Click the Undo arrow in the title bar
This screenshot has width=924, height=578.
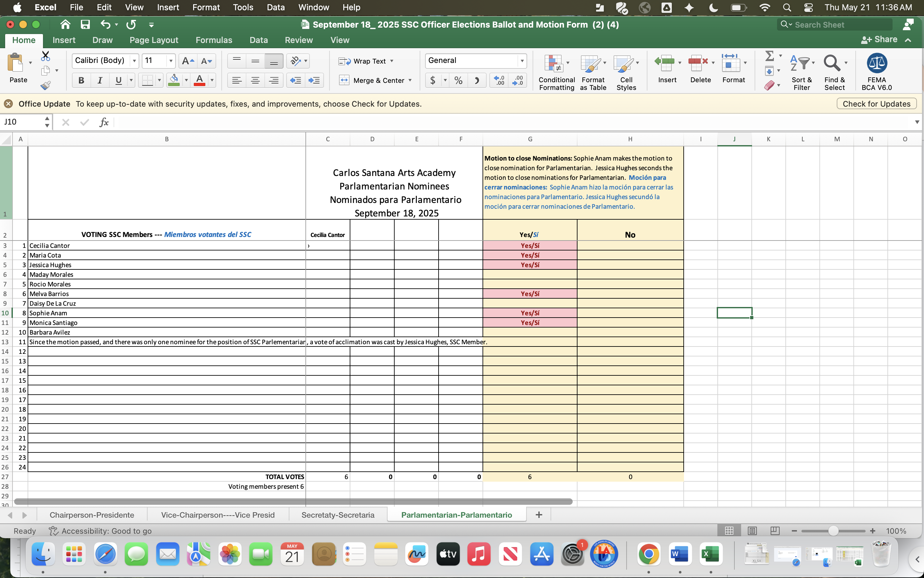(105, 25)
